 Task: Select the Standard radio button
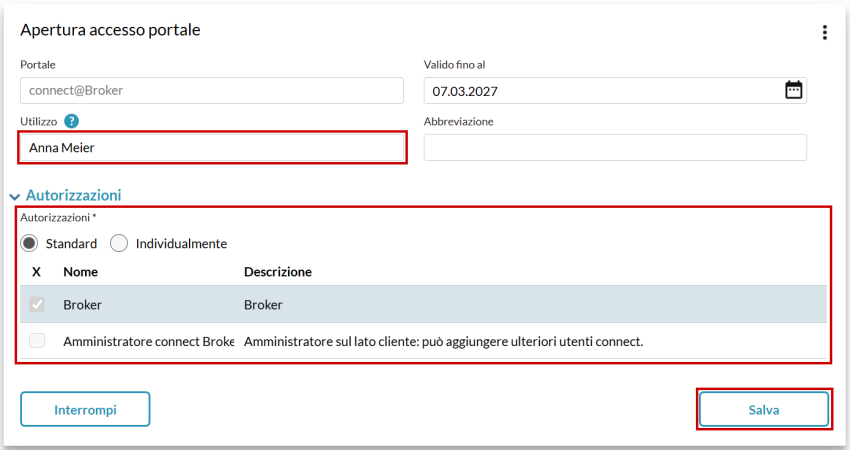pos(29,243)
